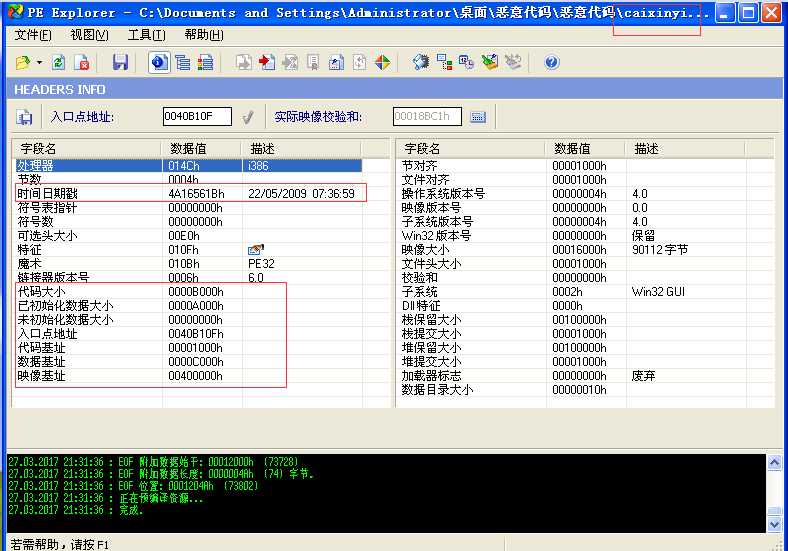The image size is (788, 551).
Task: Expand the open file dropdown arrow
Action: (x=39, y=62)
